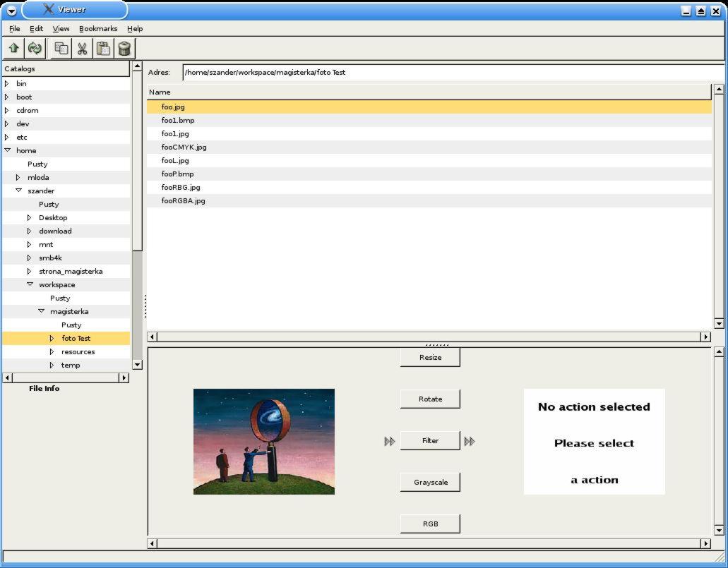Screen dimensions: 728x568
Task: Click the green up-directory arrow icon
Action: click(x=13, y=49)
